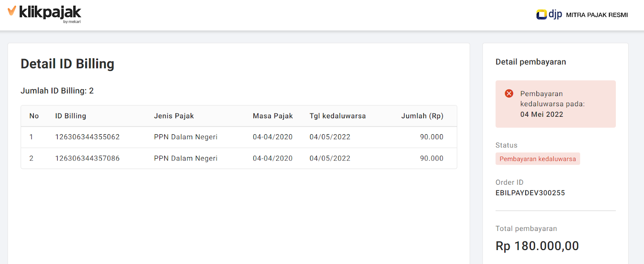
Task: Select the 'ID Billing' column header
Action: pos(70,116)
